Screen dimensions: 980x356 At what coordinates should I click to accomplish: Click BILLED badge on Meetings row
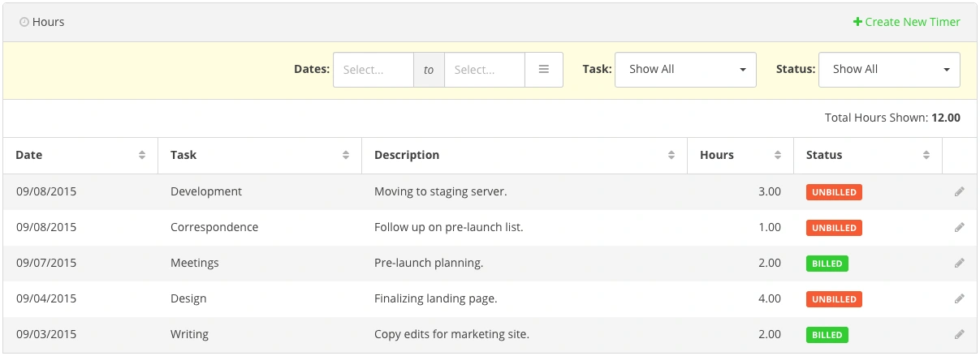827,264
